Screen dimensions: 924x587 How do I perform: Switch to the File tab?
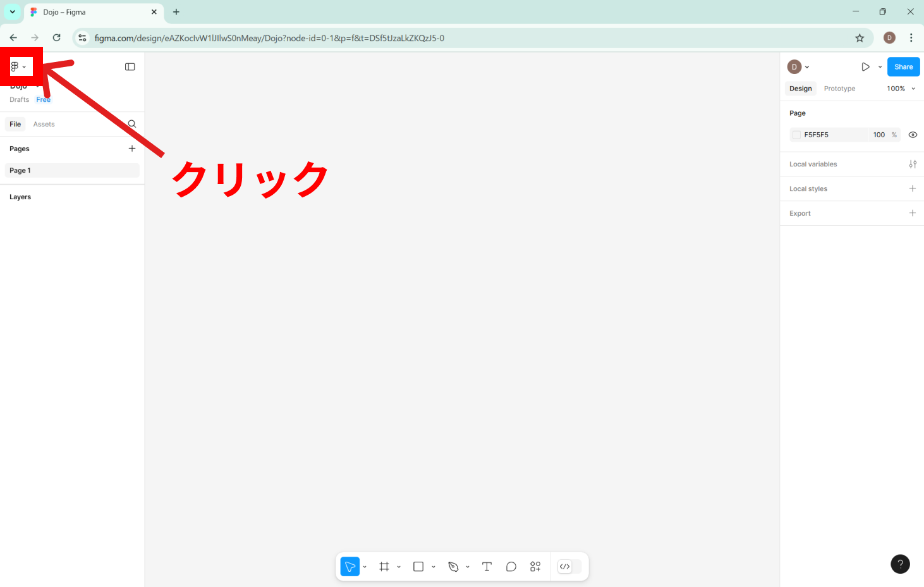[x=15, y=124]
